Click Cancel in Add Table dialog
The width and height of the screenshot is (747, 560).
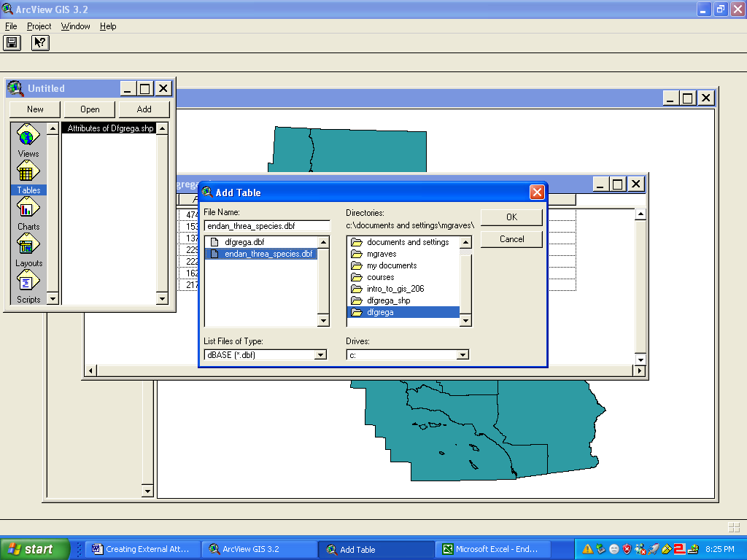click(511, 239)
